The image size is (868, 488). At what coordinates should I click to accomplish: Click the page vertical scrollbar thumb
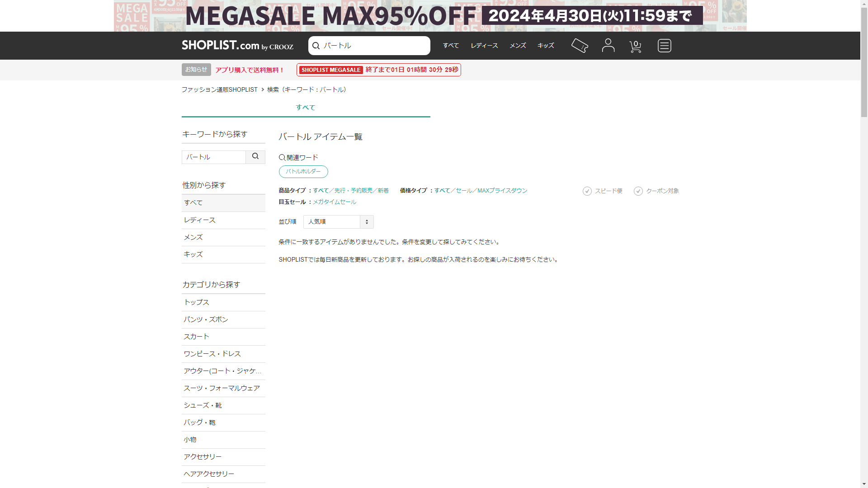pyautogui.click(x=864, y=62)
